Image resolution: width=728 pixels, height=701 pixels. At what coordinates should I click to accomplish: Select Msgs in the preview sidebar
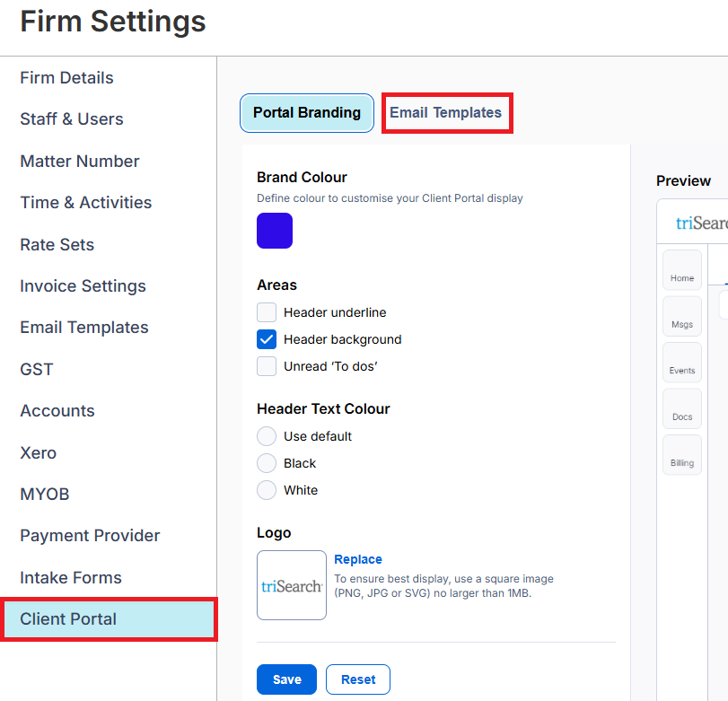pos(682,316)
